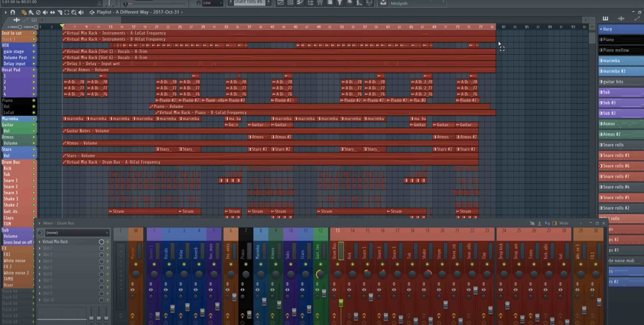Select the pencil draw tool
644x325 pixels.
coord(24,12)
